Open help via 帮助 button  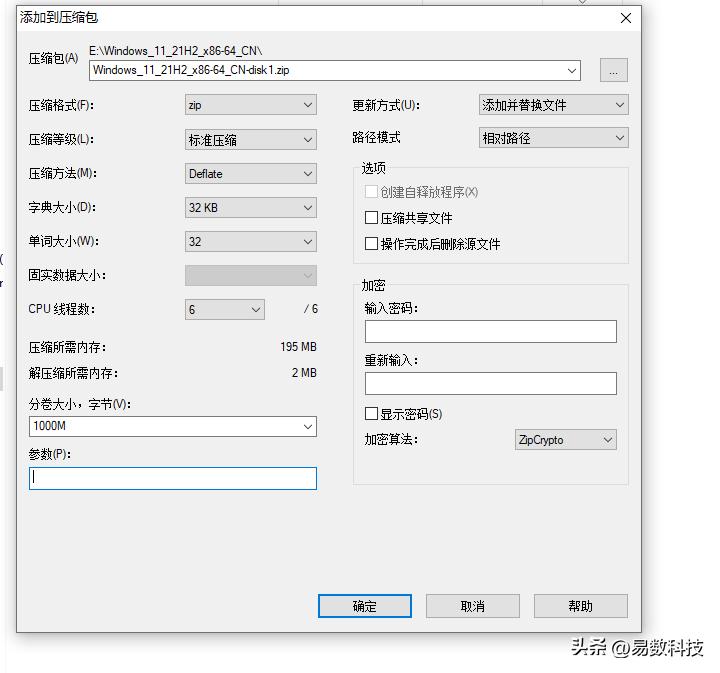point(580,606)
